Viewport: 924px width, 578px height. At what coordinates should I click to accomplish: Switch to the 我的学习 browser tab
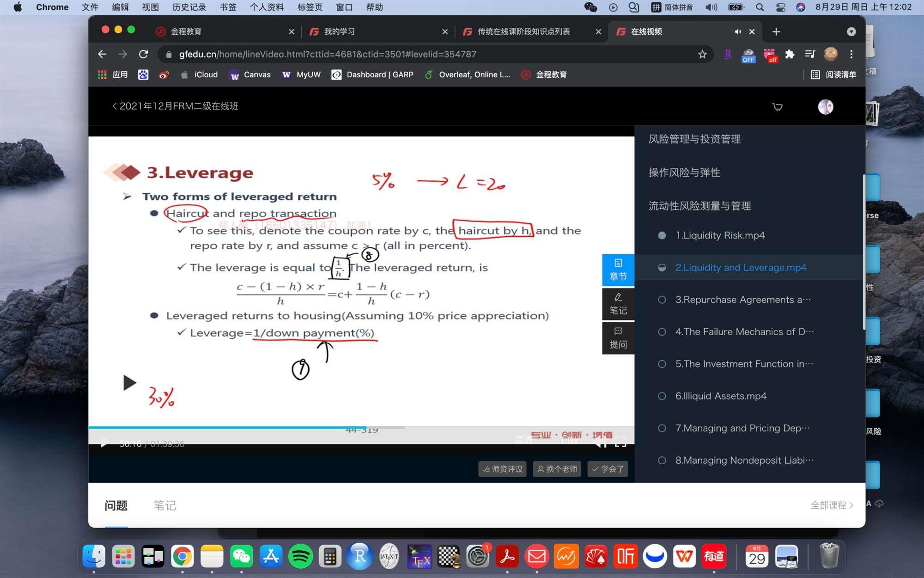click(378, 31)
